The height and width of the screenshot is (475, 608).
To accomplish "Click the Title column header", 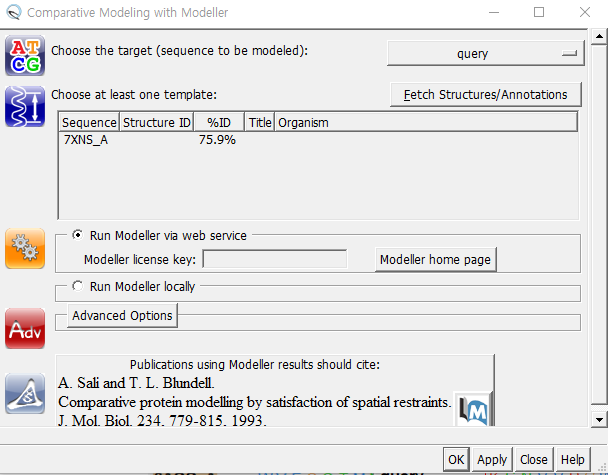I will pos(260,123).
